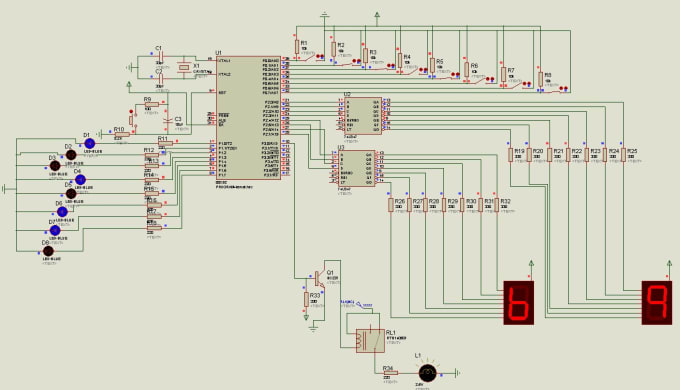Viewport: 680px width, 390px height.
Task: Click the X1 crystal oscillator
Action: click(x=184, y=67)
